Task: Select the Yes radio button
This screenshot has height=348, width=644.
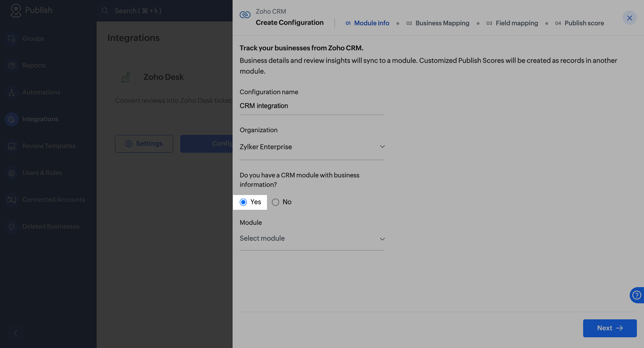Action: tap(243, 202)
